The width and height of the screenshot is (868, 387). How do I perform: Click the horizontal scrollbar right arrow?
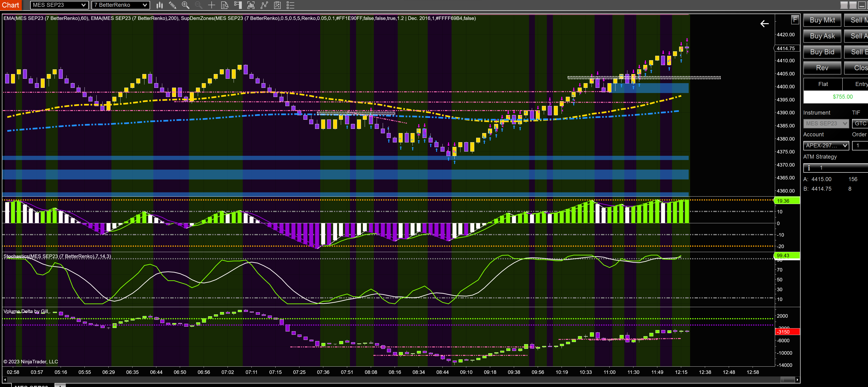point(797,380)
